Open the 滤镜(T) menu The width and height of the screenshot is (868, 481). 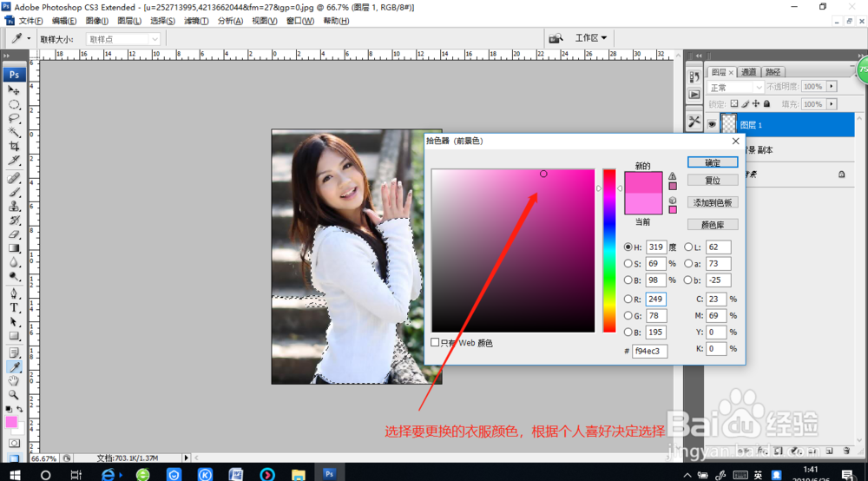coord(196,21)
